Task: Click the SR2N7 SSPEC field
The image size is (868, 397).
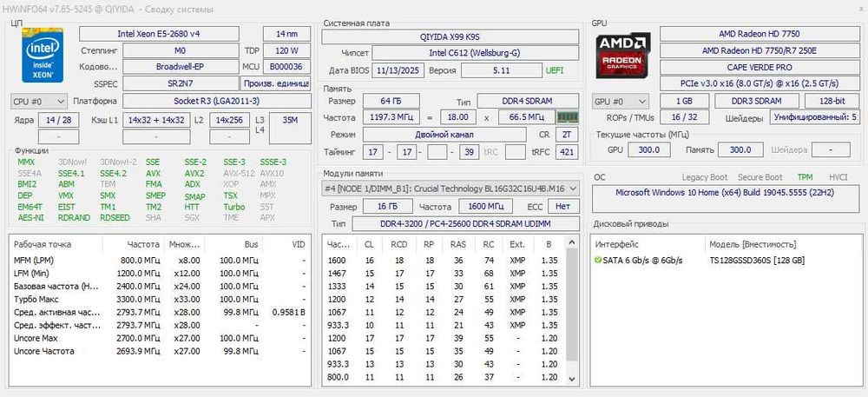Action: click(181, 83)
